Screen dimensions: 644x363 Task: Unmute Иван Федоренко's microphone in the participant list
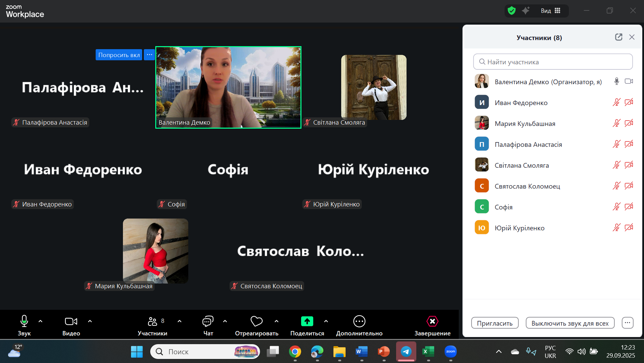616,102
